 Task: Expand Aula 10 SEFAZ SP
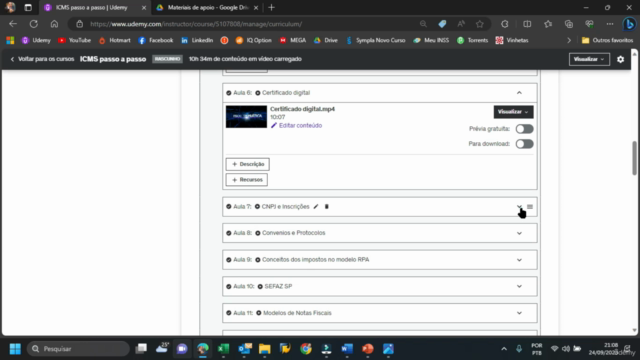(519, 286)
